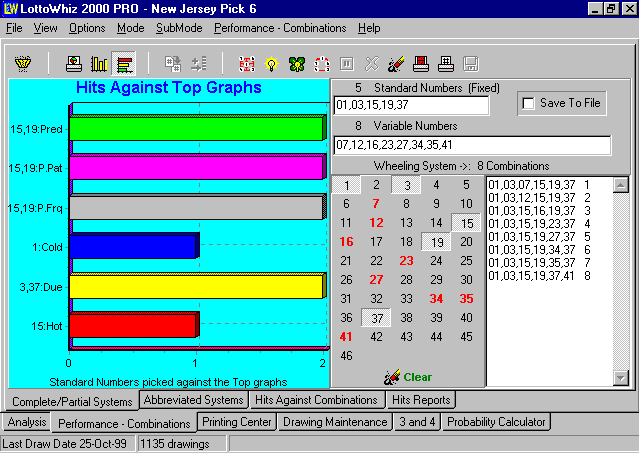The image size is (639, 453).
Task: Open the File menu
Action: [x=14, y=28]
